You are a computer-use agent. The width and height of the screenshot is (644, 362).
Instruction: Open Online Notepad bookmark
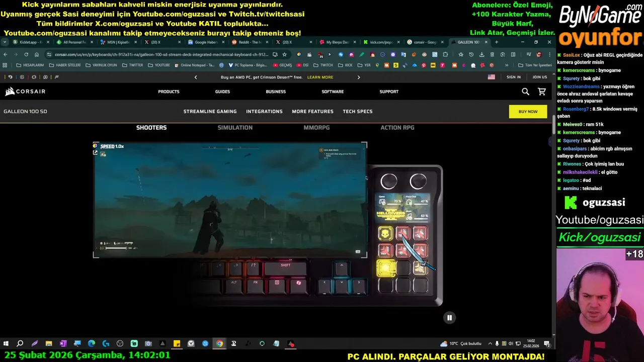[194, 65]
